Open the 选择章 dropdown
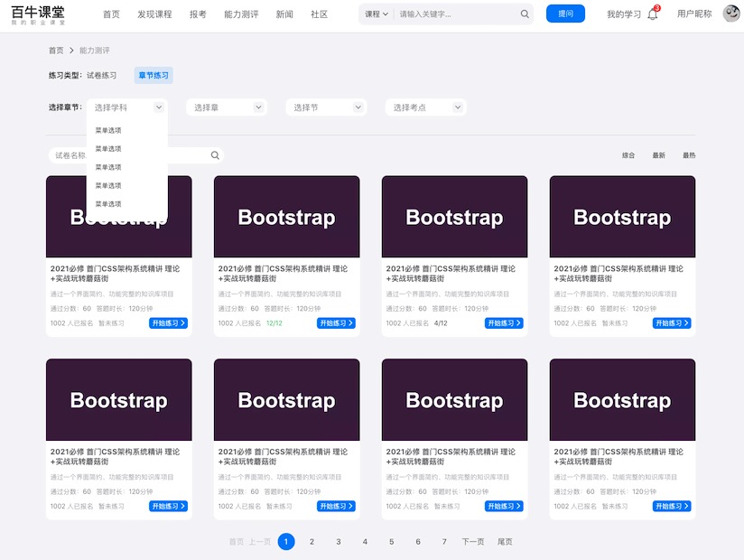Screen dimensions: 744x560 (227, 107)
